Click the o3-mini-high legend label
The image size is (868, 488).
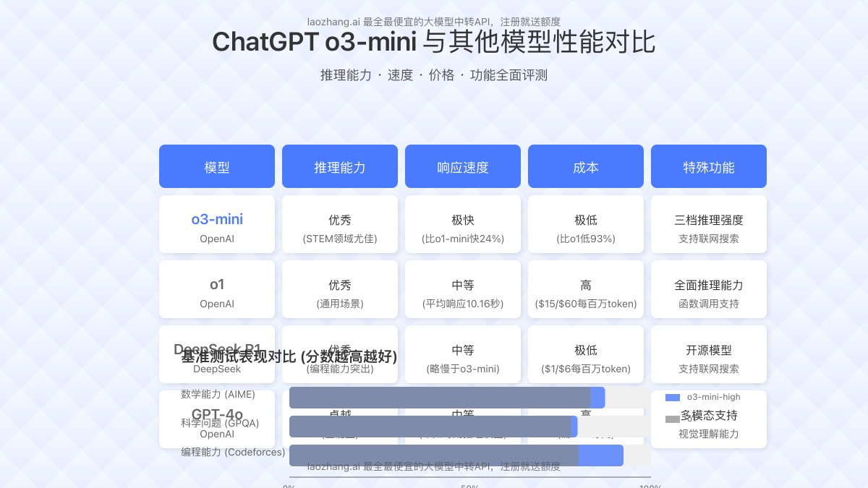click(x=714, y=397)
